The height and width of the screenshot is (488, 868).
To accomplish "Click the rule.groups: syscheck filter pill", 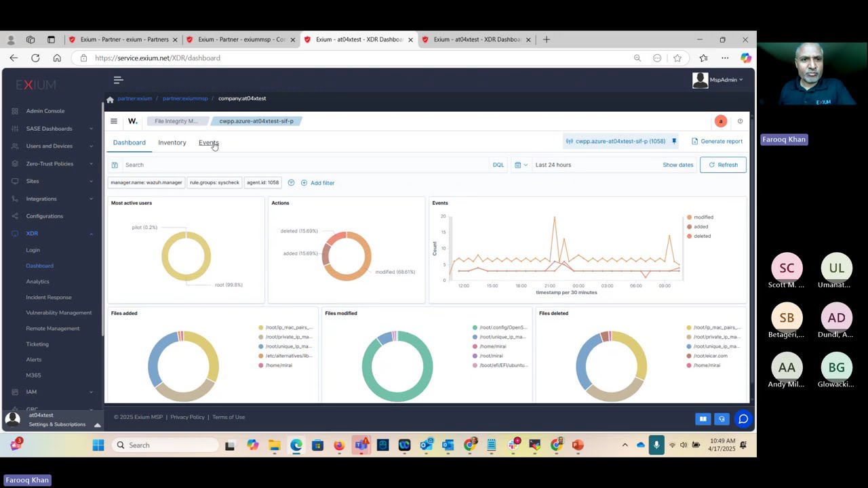I will pos(214,183).
